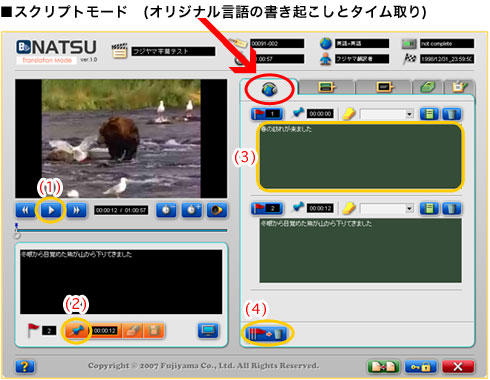This screenshot has height=380, width=490.
Task: Click the speaker audio button beside the clock icons
Action: point(217,210)
